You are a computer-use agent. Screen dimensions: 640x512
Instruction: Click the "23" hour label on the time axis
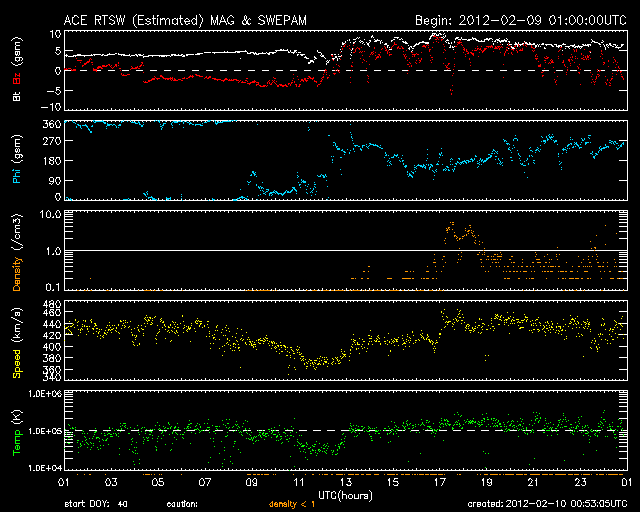(580, 483)
